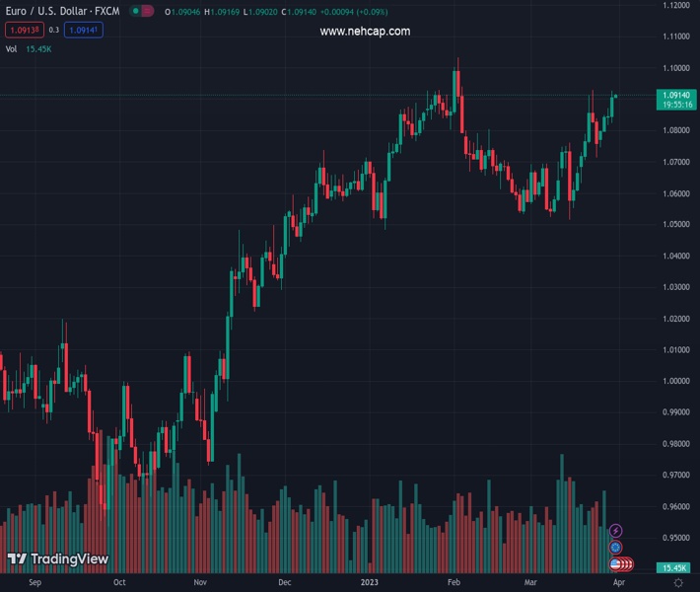Click the 1.10000 level on price scale
Screen dimensions: 700x592
tap(676, 68)
